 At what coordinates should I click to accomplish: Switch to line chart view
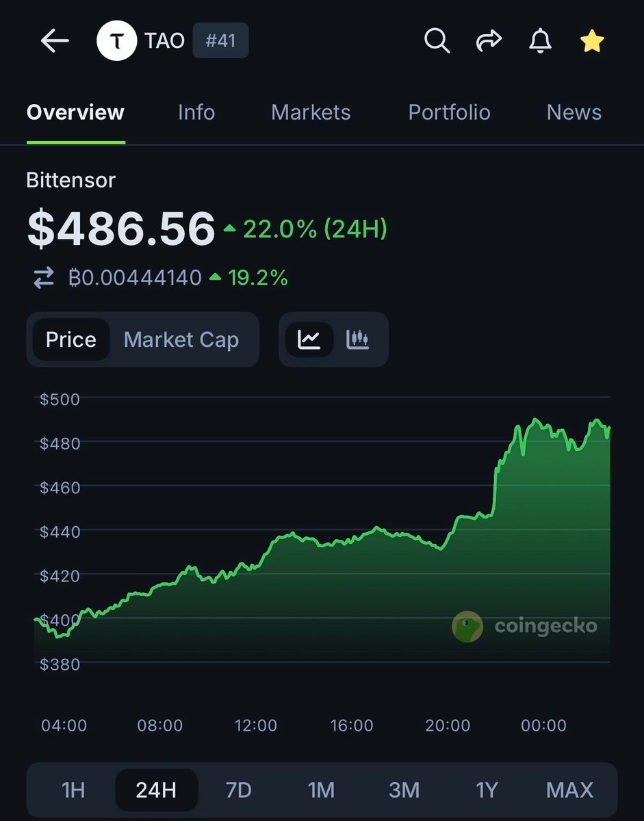tap(309, 339)
